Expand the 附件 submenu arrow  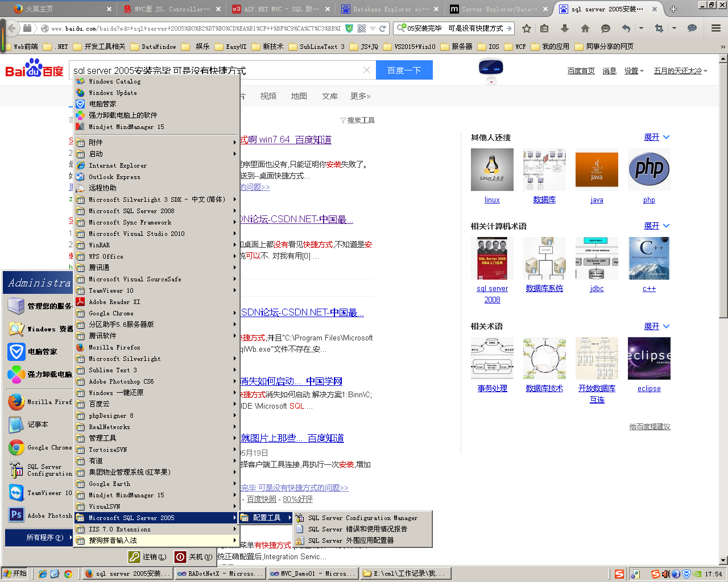234,143
